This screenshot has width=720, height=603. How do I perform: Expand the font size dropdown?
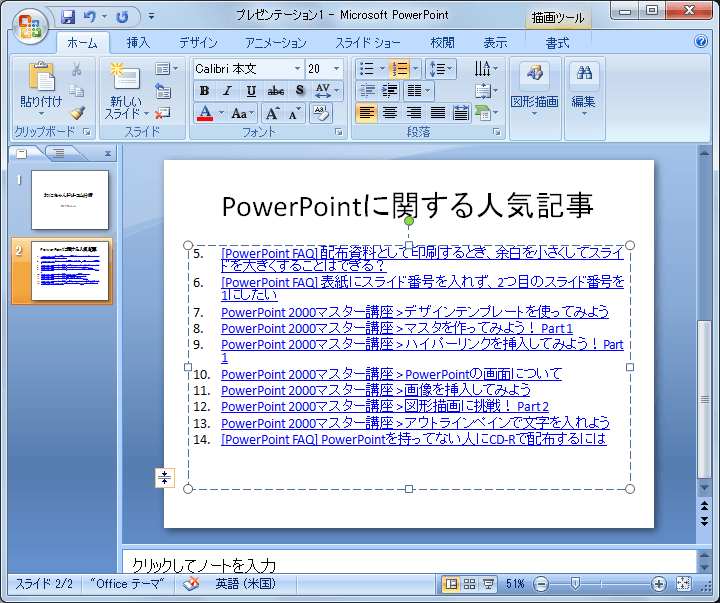pos(336,69)
